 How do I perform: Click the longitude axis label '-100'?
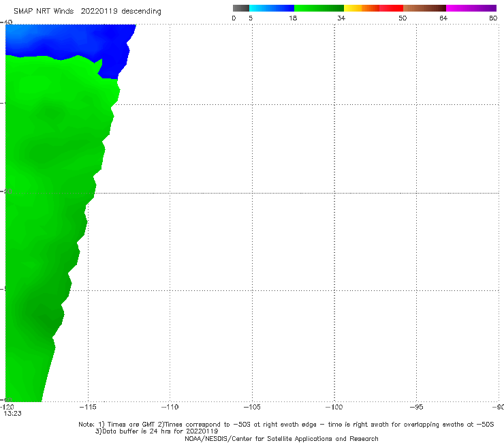pyautogui.click(x=334, y=407)
